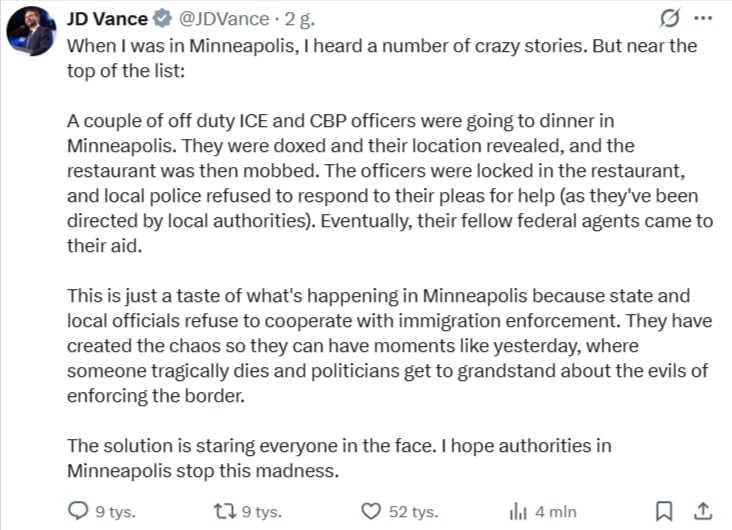Screen dimensions: 732x530
Task: Open view analytics bar chart icon
Action: [518, 511]
